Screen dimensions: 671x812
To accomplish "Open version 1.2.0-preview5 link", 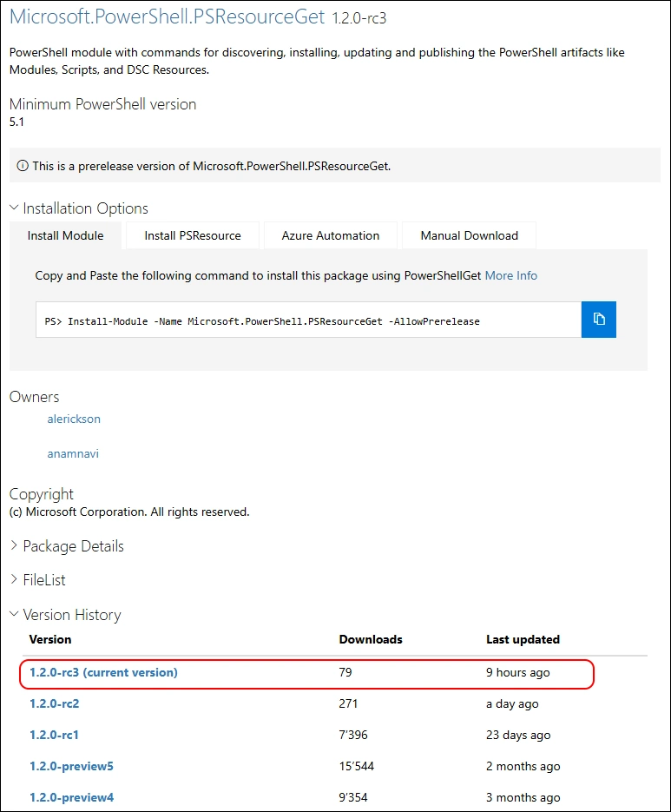I will pos(71,766).
